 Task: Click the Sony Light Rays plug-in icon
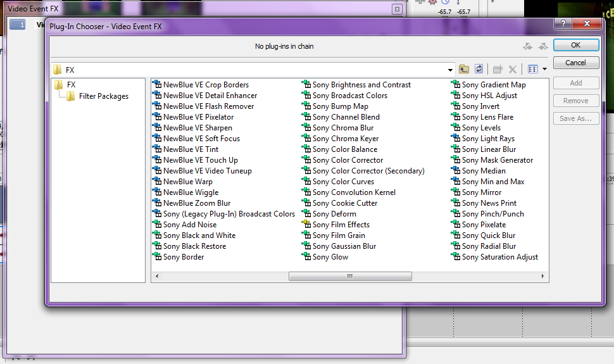[455, 138]
